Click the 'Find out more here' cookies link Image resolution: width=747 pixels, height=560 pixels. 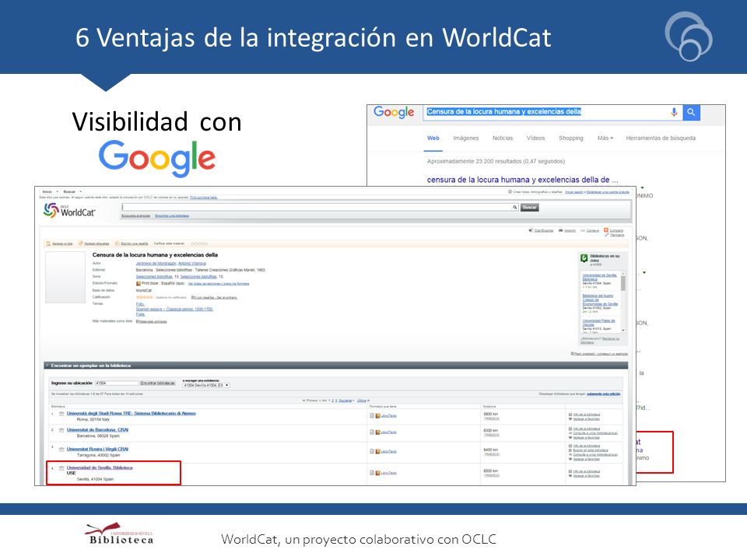[203, 197]
